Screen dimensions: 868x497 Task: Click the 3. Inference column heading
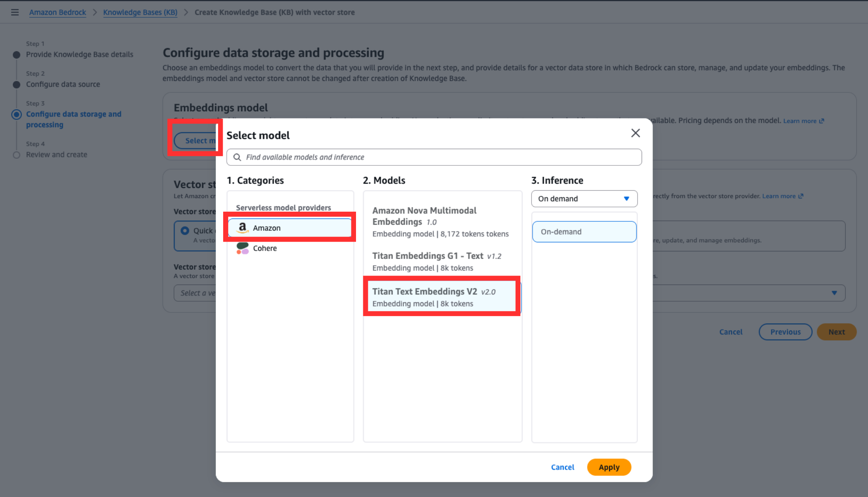point(557,180)
